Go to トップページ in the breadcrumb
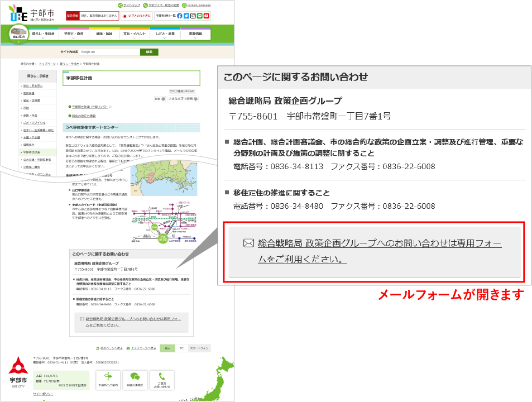This screenshot has width=532, height=402. 47,64
